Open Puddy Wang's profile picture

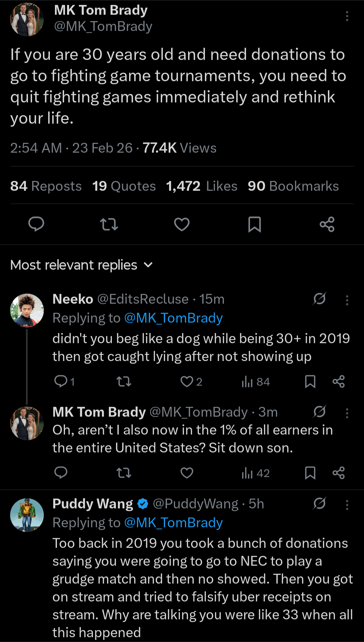27,515
